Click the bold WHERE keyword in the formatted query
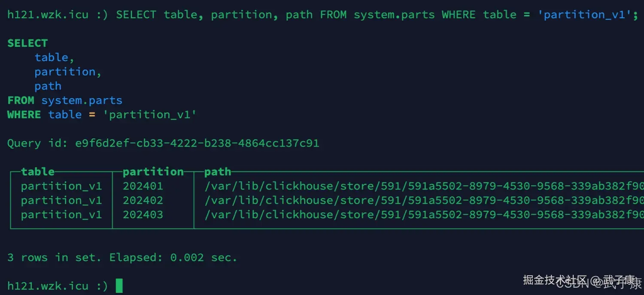This screenshot has height=295, width=644. pyautogui.click(x=24, y=114)
